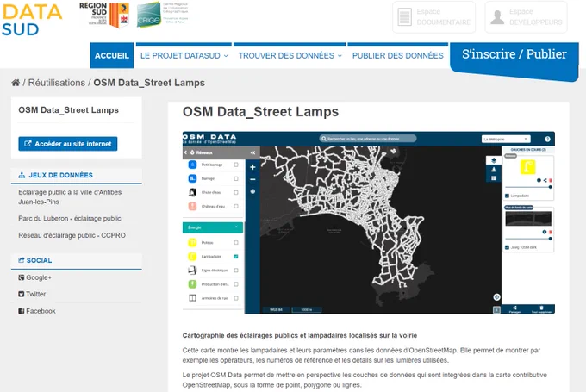Click the map search input field
Screen dimensions: 586x392
click(x=368, y=139)
